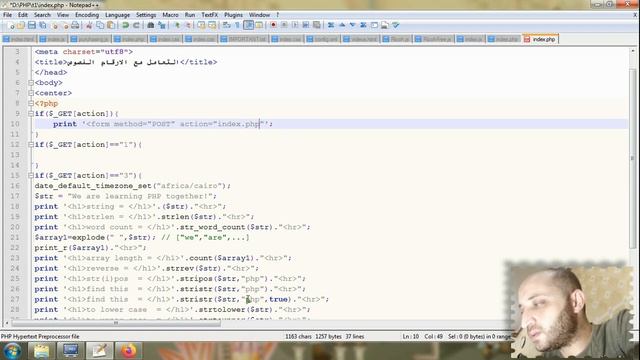Image resolution: width=640 pixels, height=360 pixels.
Task: Click the blue down-arrow toolbar icon
Action: tap(352, 25)
